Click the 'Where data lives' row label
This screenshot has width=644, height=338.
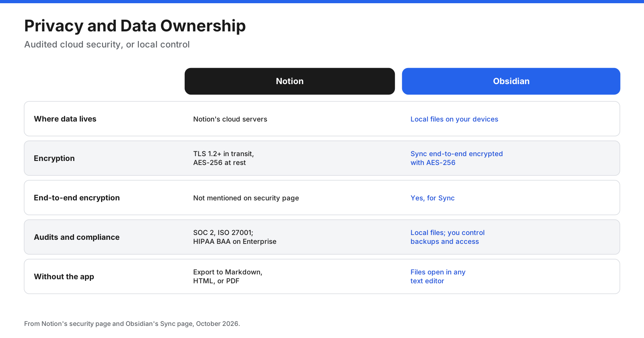coord(65,119)
